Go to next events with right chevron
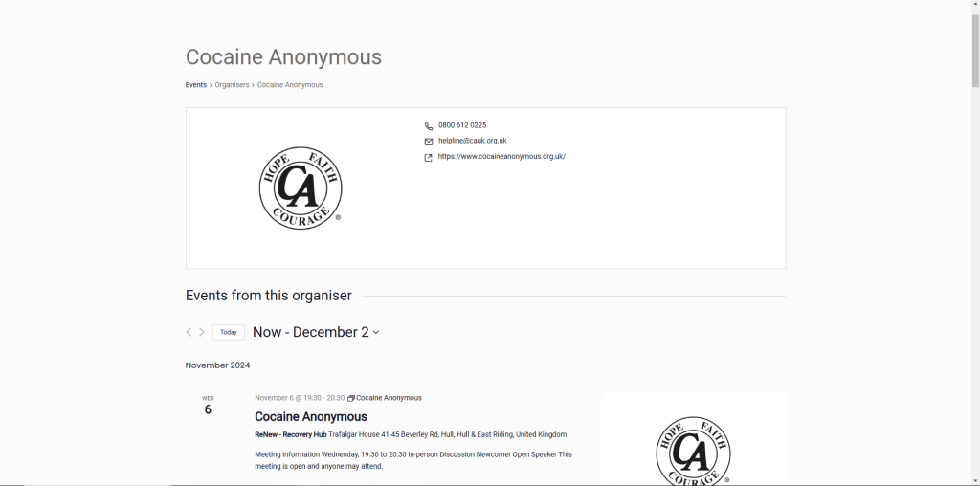Image resolution: width=980 pixels, height=486 pixels. coord(202,332)
